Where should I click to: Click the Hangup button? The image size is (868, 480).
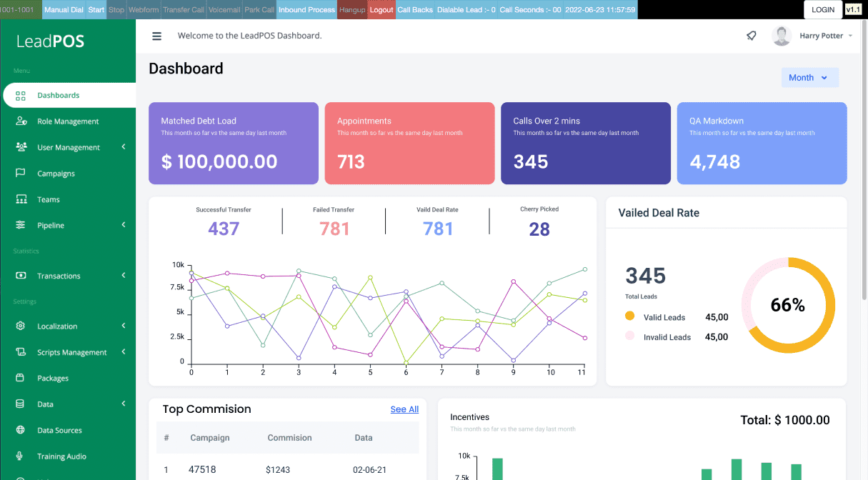pyautogui.click(x=352, y=10)
